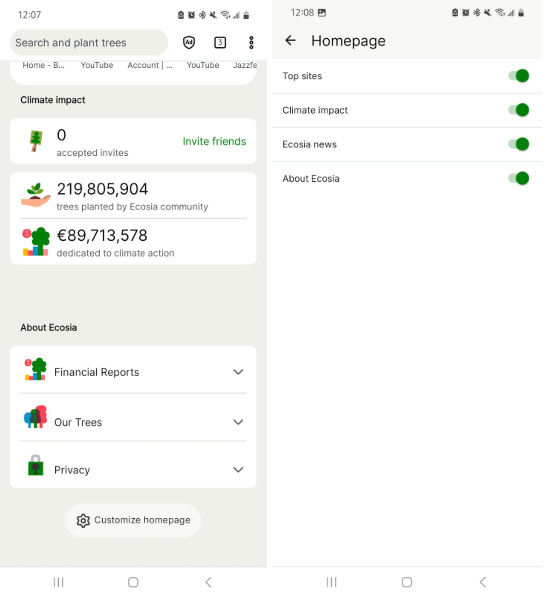Tap the Customize homepage button
Image resolution: width=546 pixels, height=601 pixels.
coord(133,521)
